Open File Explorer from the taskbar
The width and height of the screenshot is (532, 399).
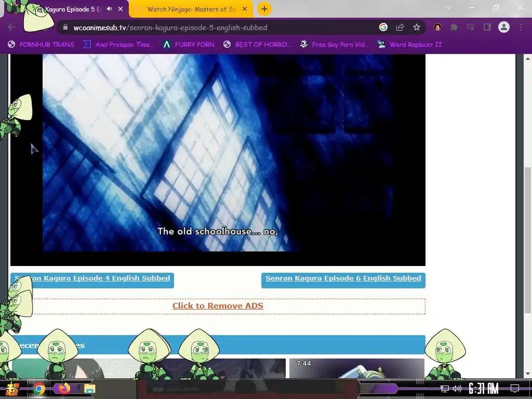(x=90, y=389)
